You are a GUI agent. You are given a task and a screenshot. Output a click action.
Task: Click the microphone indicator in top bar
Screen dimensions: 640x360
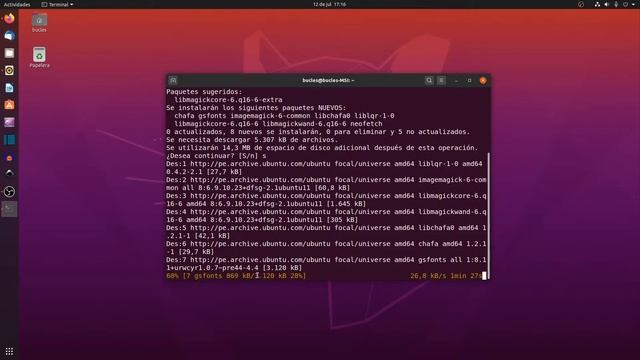tap(616, 4)
